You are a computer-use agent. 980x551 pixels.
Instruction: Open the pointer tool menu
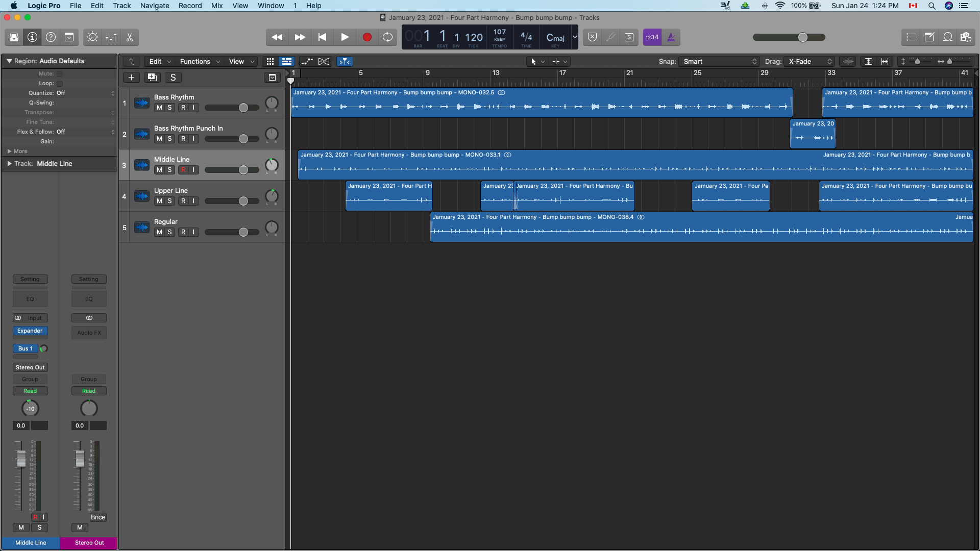[x=537, y=62]
